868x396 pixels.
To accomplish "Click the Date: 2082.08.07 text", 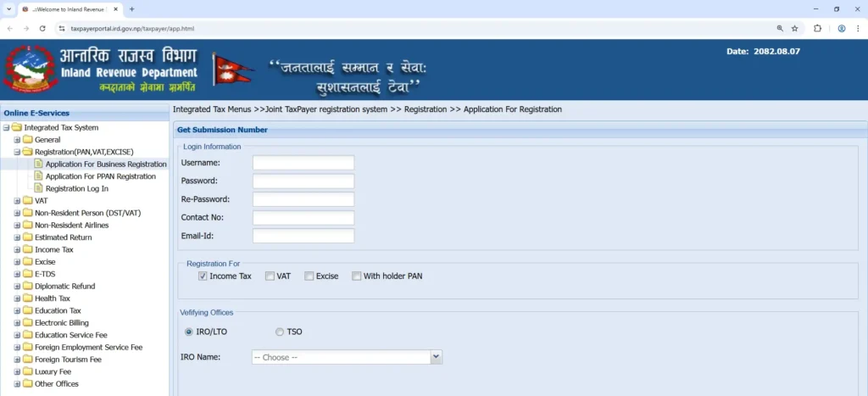I will pos(764,52).
